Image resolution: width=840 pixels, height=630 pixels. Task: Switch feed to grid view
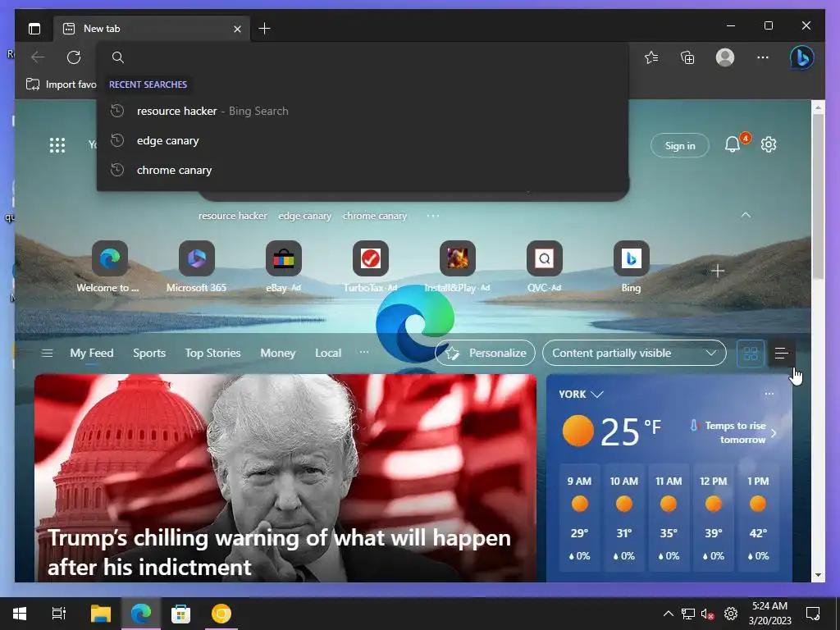tap(751, 354)
